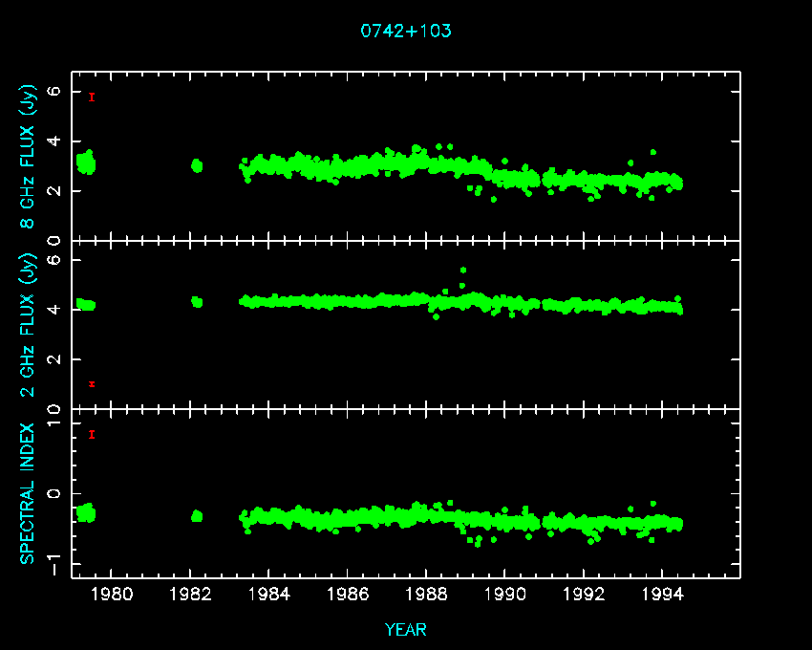Select the 1982 data cluster in 2 GHz panel
The width and height of the screenshot is (812, 650).
(x=197, y=301)
